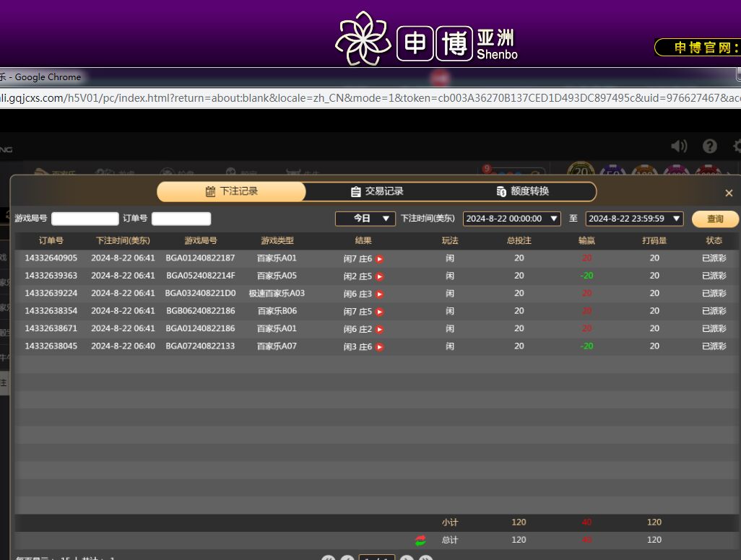Viewport: 741px width, 560px height.
Task: Click the 订单号 input field
Action: [181, 219]
